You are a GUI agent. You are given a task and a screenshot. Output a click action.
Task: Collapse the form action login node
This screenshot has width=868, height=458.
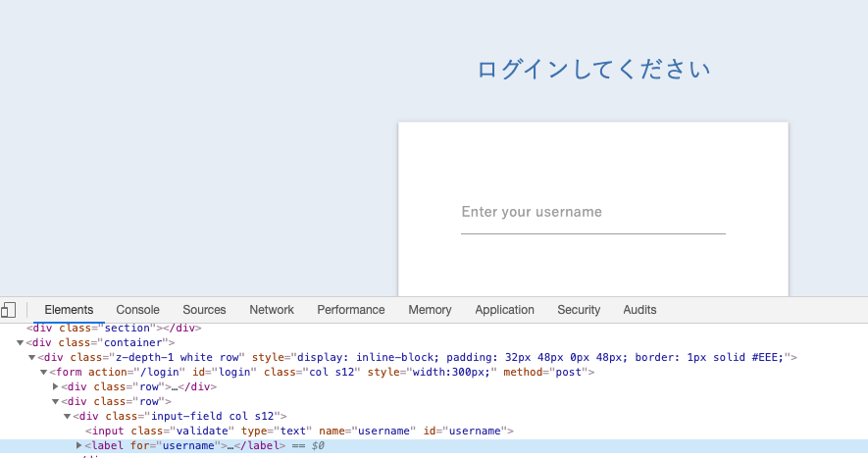(x=43, y=372)
